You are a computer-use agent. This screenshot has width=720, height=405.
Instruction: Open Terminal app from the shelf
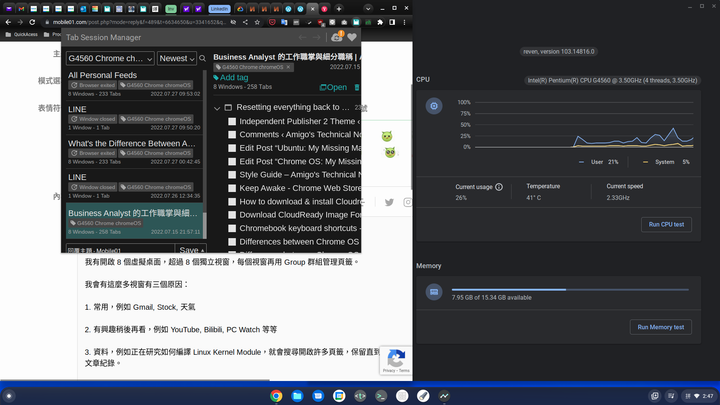pos(381,396)
